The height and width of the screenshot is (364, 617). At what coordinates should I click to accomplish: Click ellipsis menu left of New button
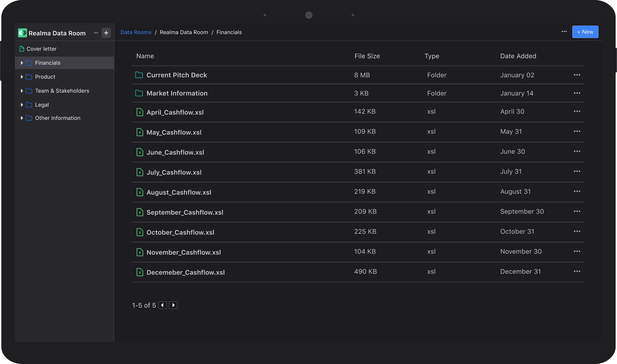[x=564, y=32]
